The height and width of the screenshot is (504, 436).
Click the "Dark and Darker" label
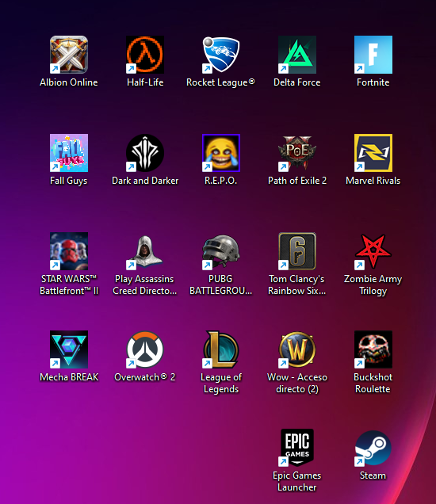tap(145, 181)
